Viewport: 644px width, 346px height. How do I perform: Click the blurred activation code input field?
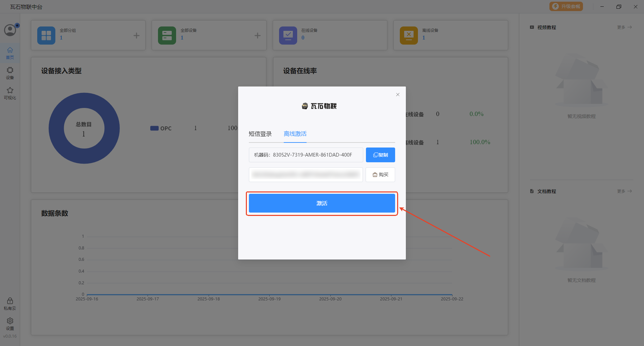[306, 175]
